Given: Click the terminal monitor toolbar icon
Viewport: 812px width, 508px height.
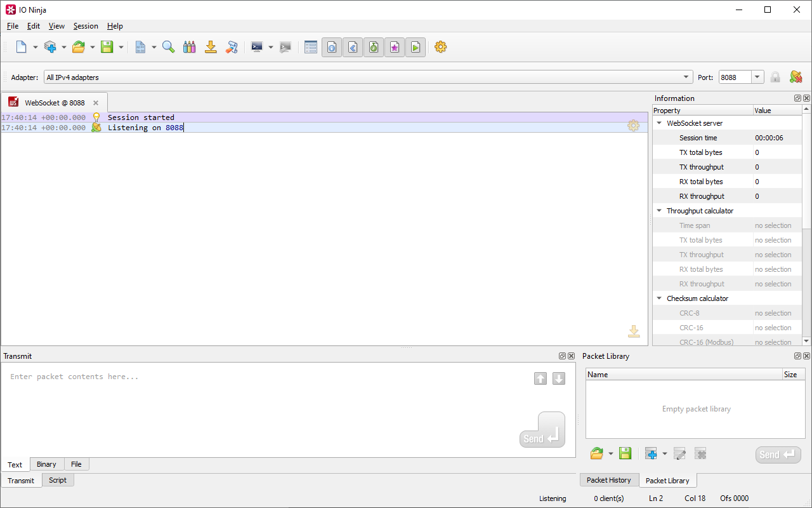Looking at the screenshot, I should coord(257,47).
